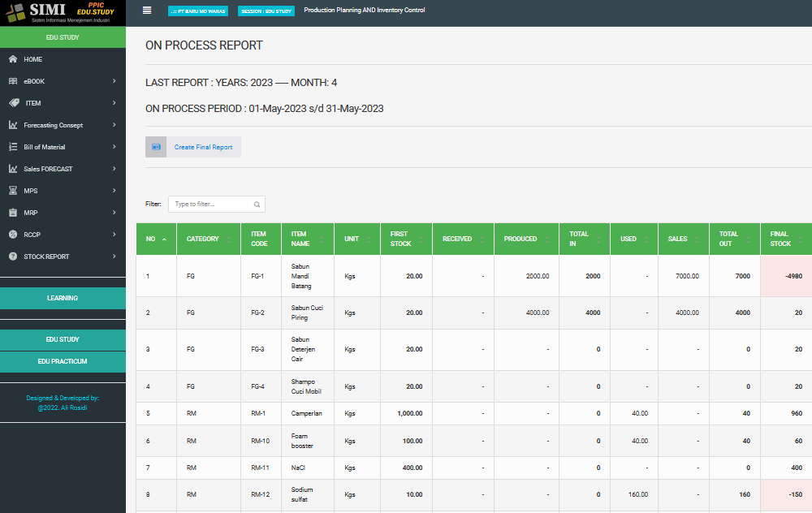Click the STOCK REPORT question mark icon
Screen dimensions: 812x513
13,256
